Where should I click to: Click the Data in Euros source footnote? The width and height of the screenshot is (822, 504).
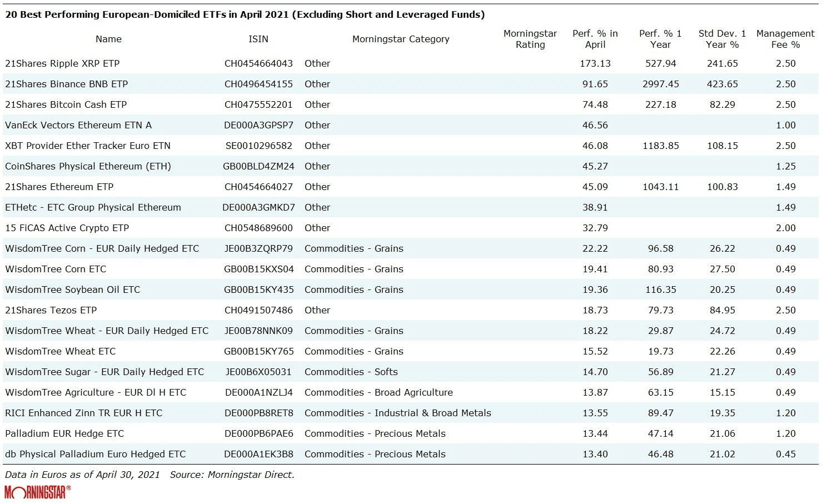[150, 475]
